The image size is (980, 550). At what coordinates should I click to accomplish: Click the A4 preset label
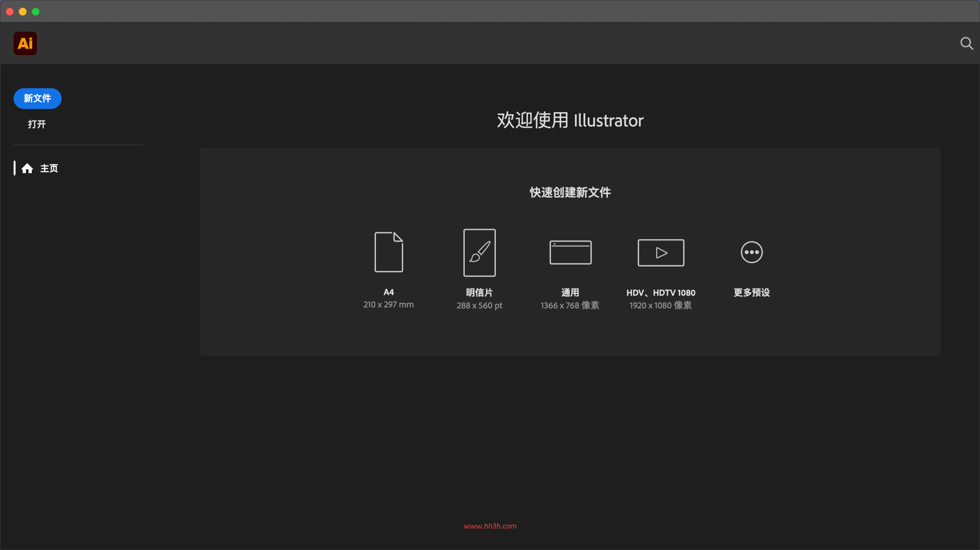point(389,292)
